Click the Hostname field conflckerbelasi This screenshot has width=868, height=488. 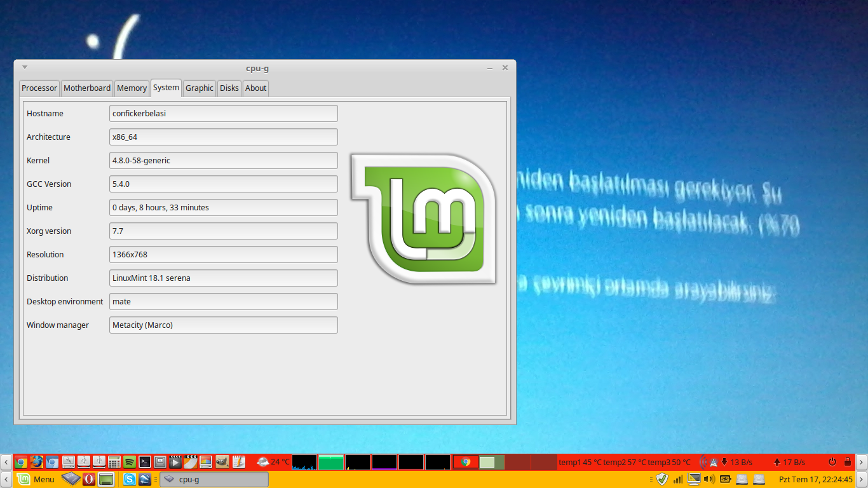click(224, 114)
